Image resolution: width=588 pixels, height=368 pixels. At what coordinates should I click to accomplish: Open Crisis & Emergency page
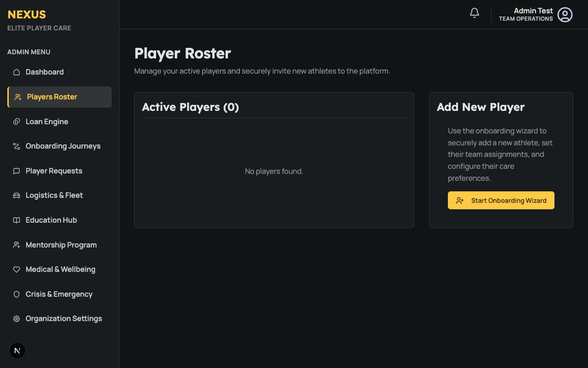59,294
